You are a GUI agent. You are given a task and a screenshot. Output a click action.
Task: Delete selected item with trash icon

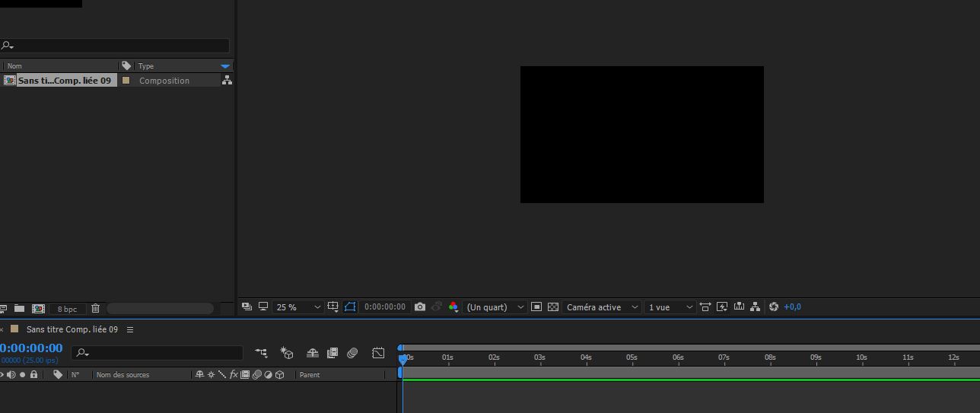point(95,309)
